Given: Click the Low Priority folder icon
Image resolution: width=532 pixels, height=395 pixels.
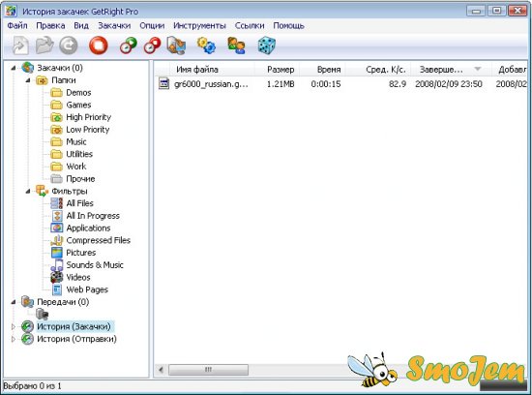Looking at the screenshot, I should (56, 130).
